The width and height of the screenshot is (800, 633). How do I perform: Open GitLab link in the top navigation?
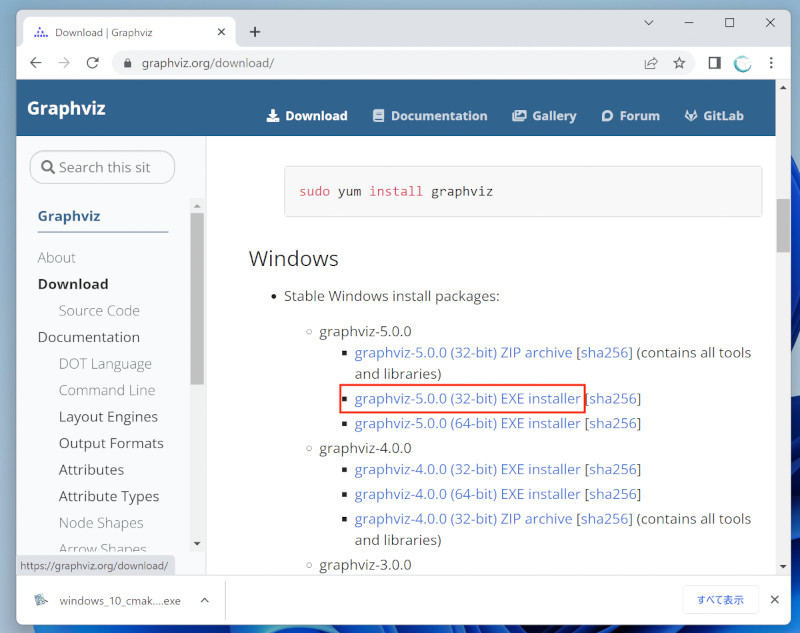tap(714, 116)
